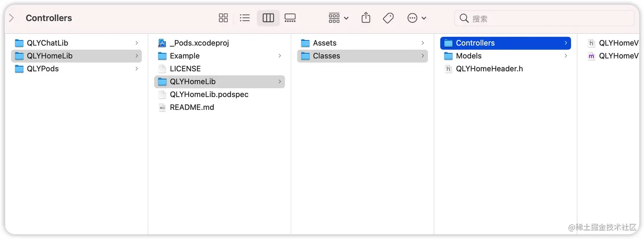Select the QLYHomeHeader.h file

(x=489, y=69)
